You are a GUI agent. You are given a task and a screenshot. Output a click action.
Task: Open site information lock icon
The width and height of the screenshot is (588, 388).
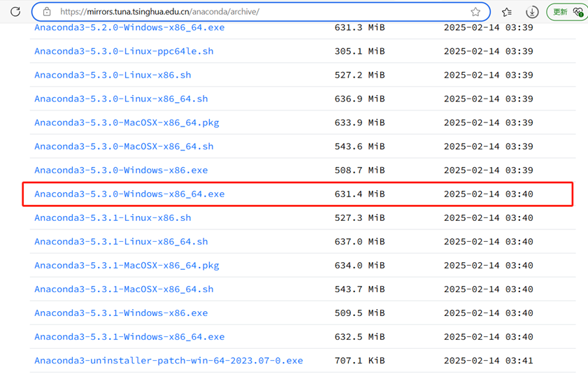(x=47, y=12)
